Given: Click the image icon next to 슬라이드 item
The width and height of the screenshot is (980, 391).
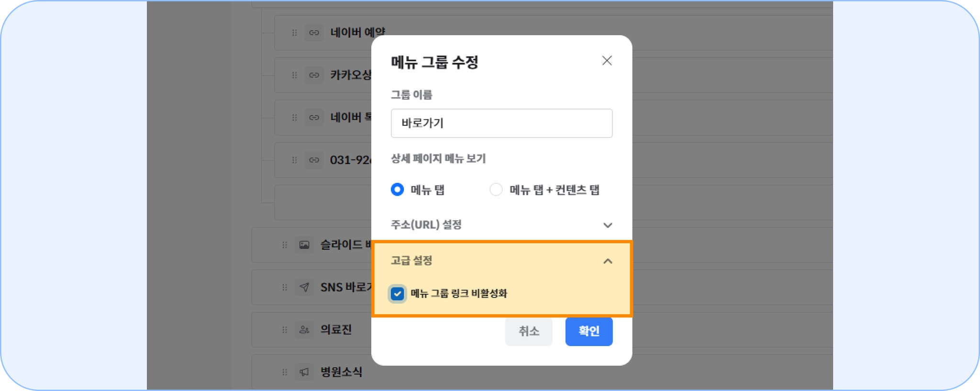Looking at the screenshot, I should click(304, 245).
